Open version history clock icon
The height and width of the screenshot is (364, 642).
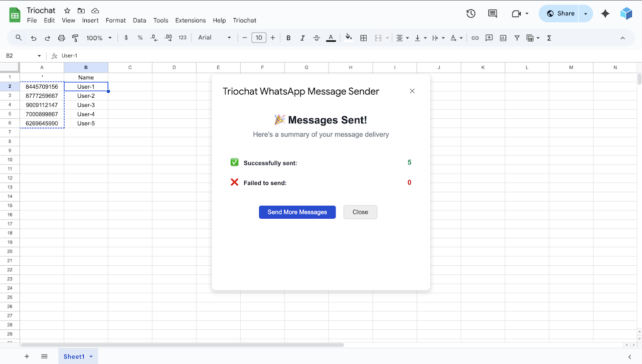coord(470,14)
